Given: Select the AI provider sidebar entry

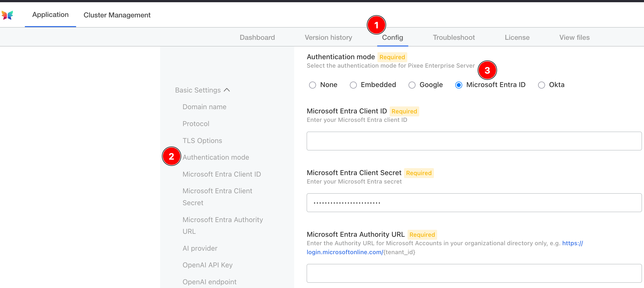Looking at the screenshot, I should click(200, 248).
